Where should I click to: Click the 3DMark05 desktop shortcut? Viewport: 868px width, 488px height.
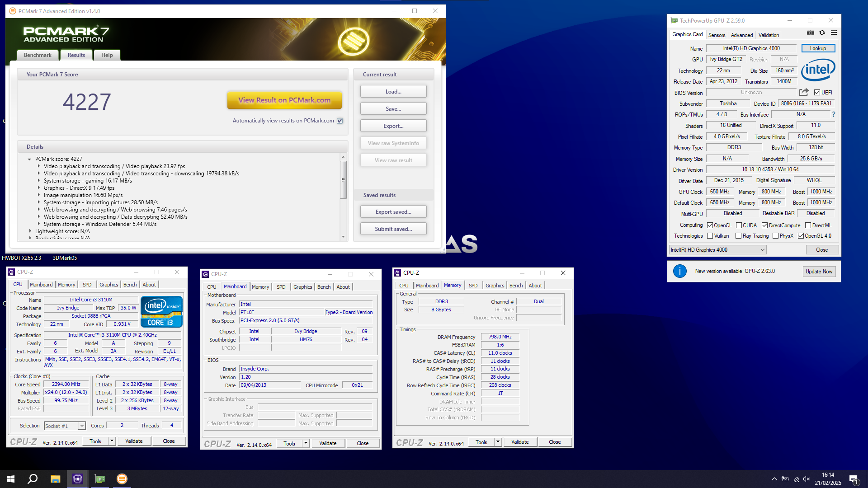65,258
